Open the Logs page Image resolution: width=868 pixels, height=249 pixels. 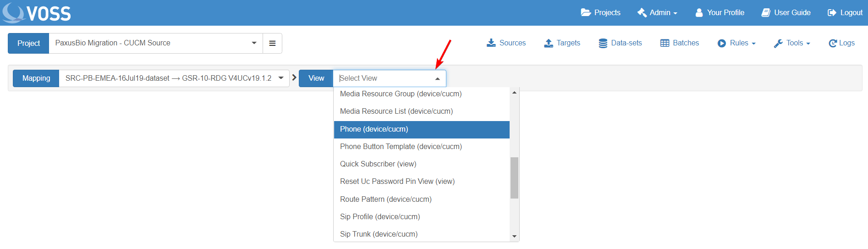click(841, 43)
